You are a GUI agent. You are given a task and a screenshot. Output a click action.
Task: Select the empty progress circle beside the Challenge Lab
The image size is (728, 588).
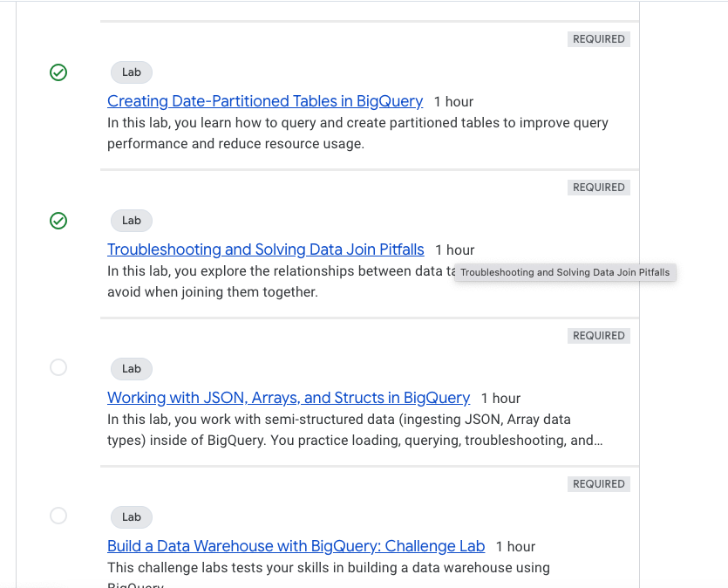(58, 516)
